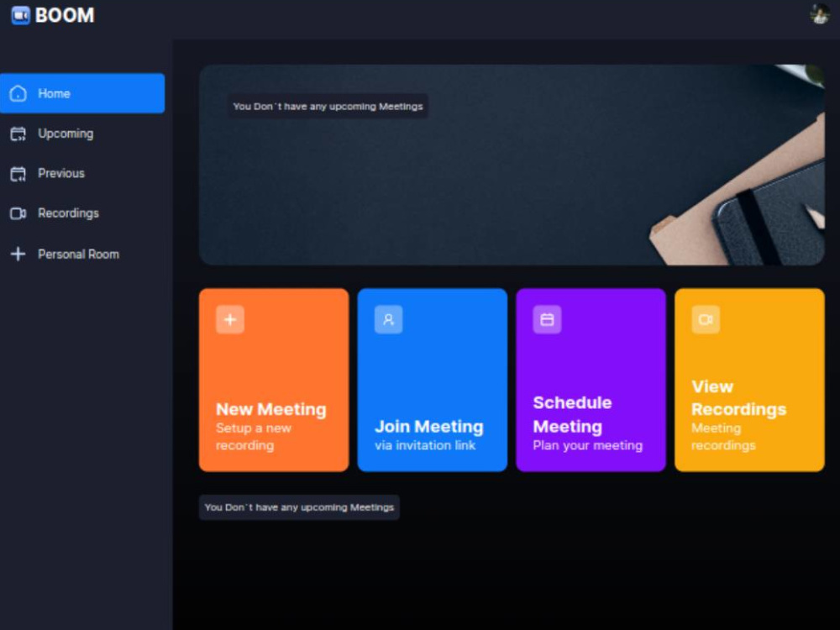Screen dimensions: 840x630
Task: Click 'Meeting recordings' subtitle text
Action: [x=723, y=437]
